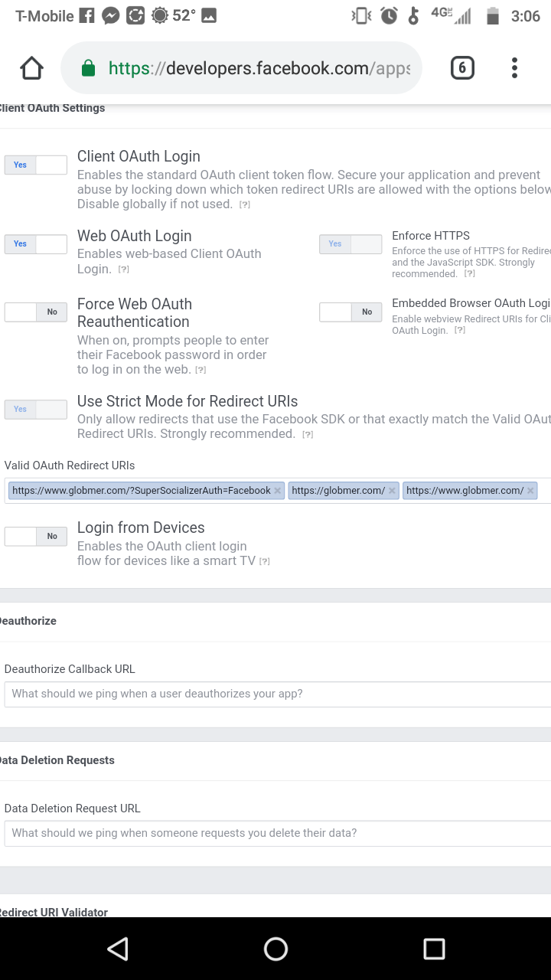This screenshot has height=980, width=551.
Task: Toggle Embedded Browser OAuth Login switch
Action: coord(350,312)
